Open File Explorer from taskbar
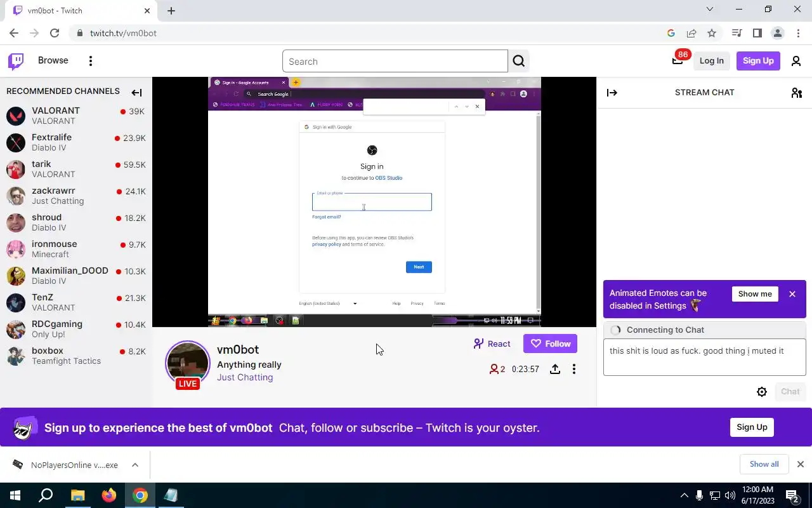 77,495
